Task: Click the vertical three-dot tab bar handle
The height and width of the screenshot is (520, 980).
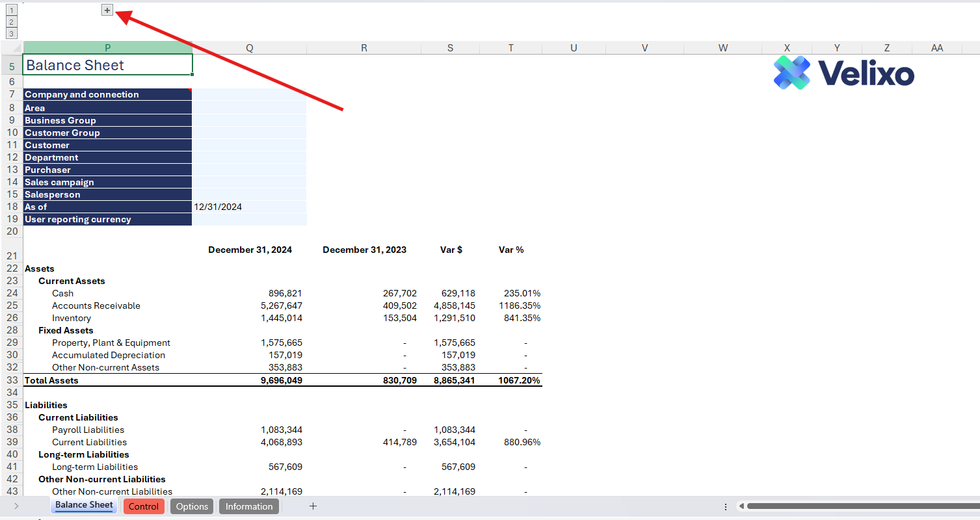Action: pos(726,506)
